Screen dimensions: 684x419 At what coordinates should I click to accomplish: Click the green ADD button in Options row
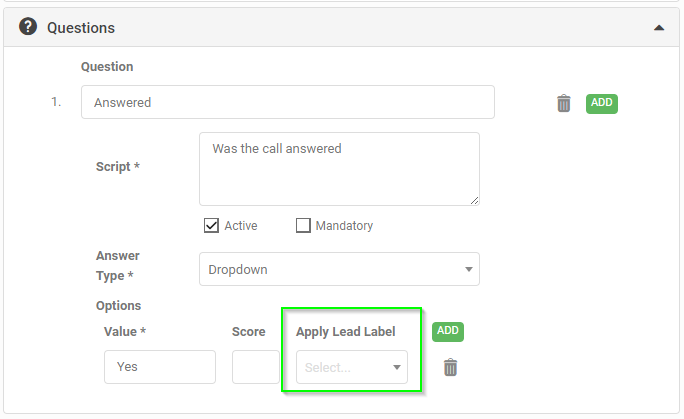tap(448, 331)
